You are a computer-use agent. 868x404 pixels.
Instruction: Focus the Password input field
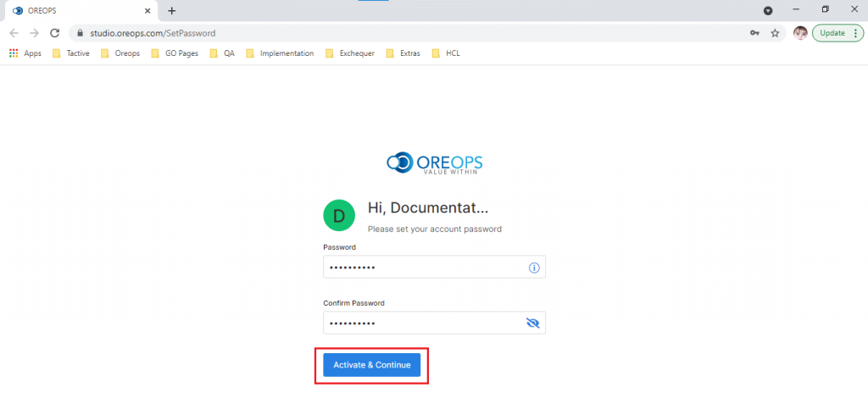tap(434, 268)
